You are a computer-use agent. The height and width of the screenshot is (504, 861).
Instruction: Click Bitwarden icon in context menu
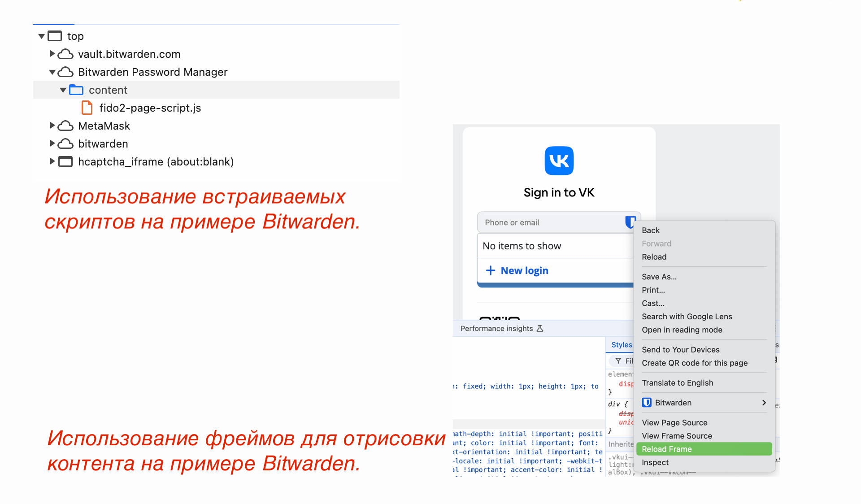(647, 403)
